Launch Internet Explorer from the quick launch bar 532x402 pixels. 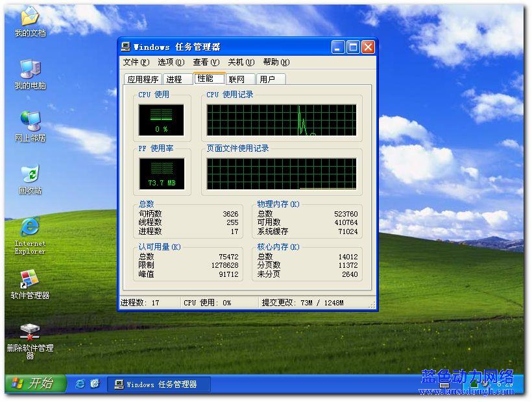click(80, 384)
